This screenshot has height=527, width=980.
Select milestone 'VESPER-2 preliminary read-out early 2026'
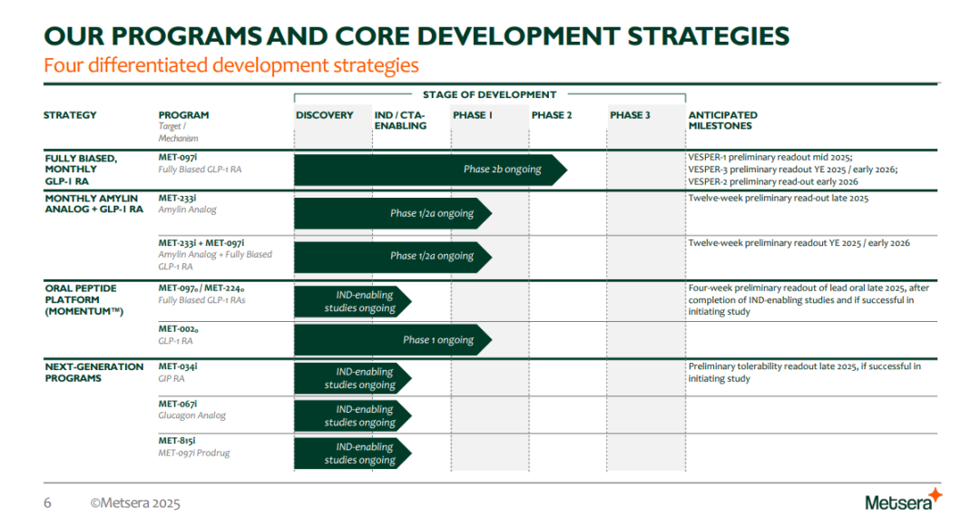(773, 181)
